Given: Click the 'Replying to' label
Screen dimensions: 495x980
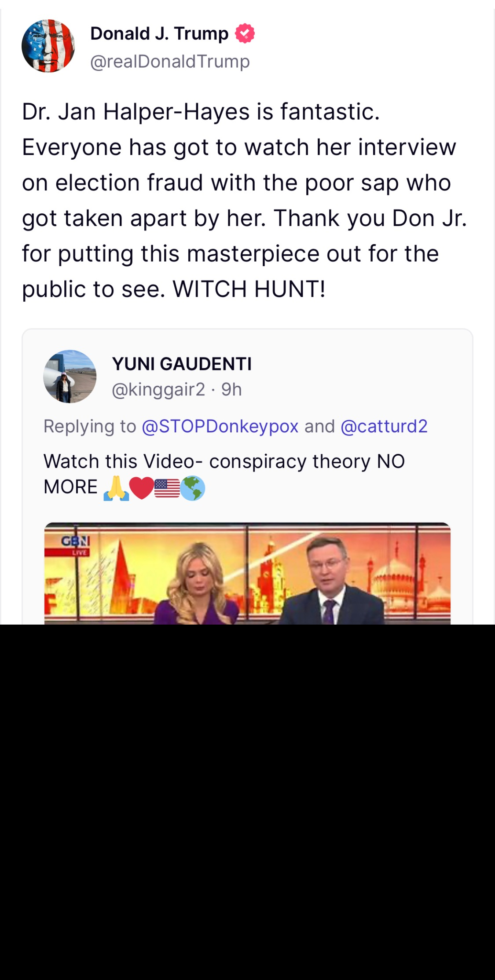Looking at the screenshot, I should 90,427.
